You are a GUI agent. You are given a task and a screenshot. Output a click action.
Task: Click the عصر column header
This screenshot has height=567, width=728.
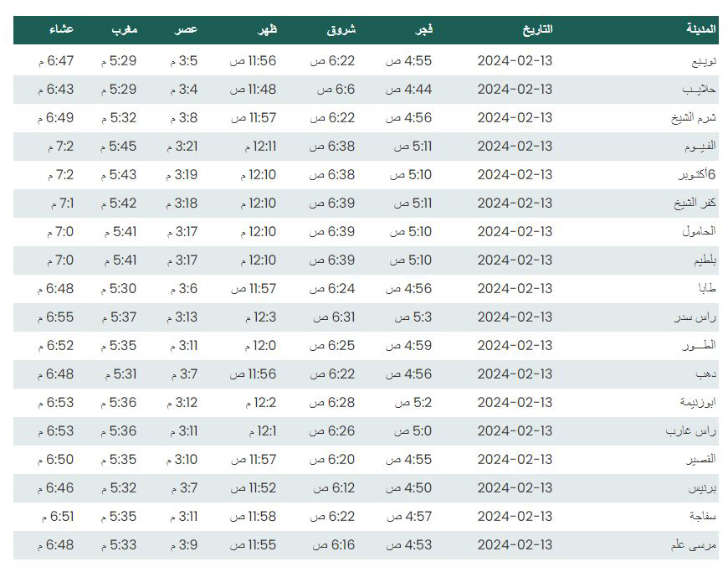point(186,30)
